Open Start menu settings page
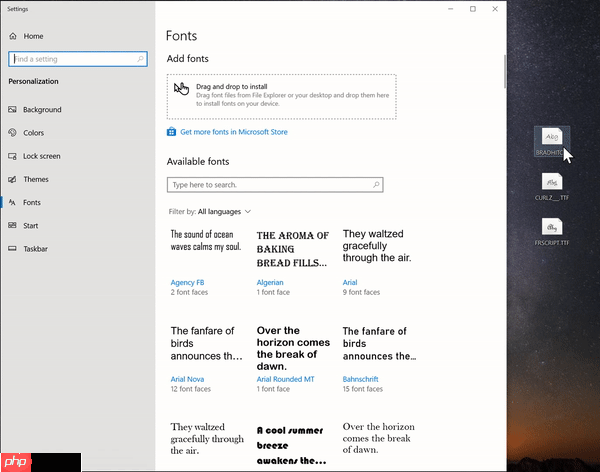 (x=31, y=226)
